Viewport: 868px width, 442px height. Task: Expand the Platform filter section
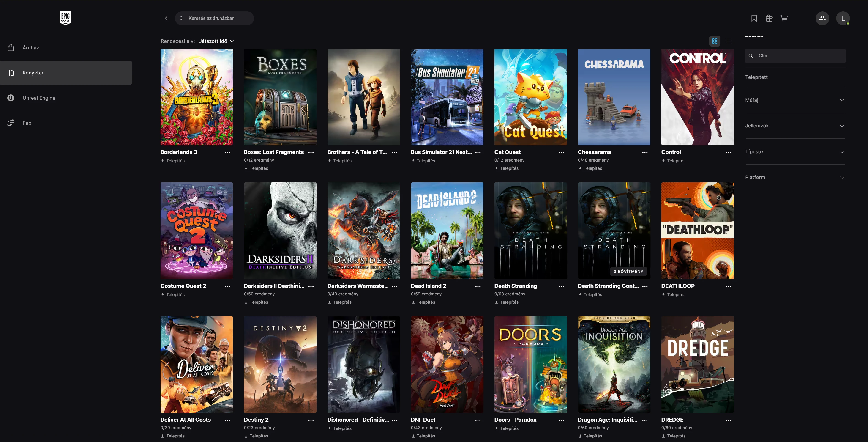(794, 177)
